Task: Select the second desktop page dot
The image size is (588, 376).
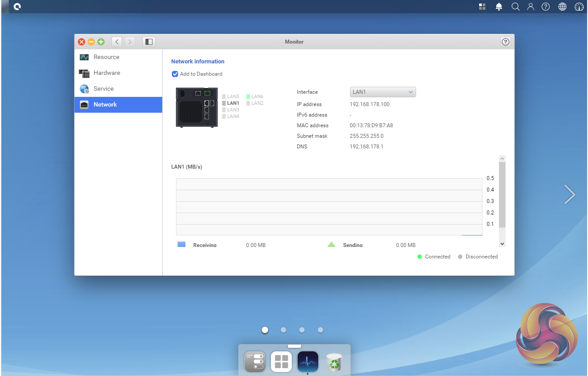Action: point(283,330)
